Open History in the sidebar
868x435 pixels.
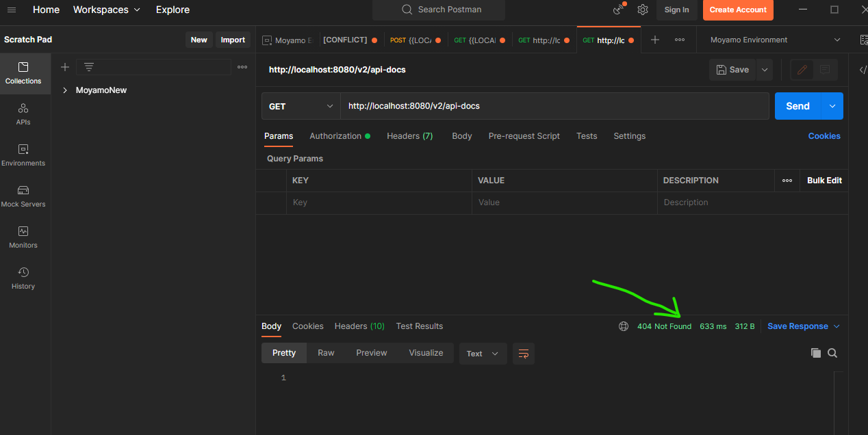[23, 278]
